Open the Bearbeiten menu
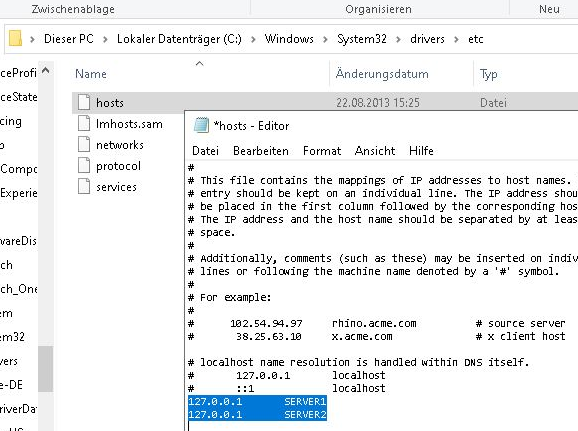 (261, 151)
